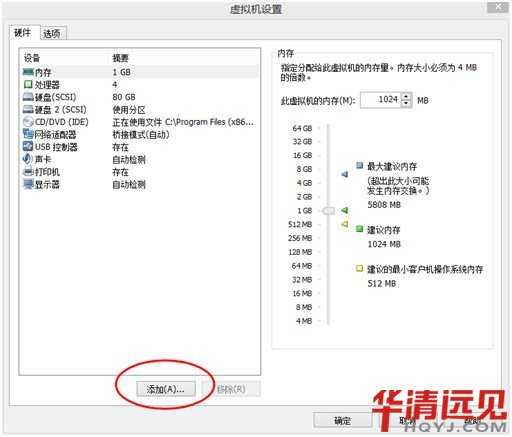Viewport: 512px width, 437px height.
Task: Switch to the 选项 tab
Action: (x=52, y=33)
